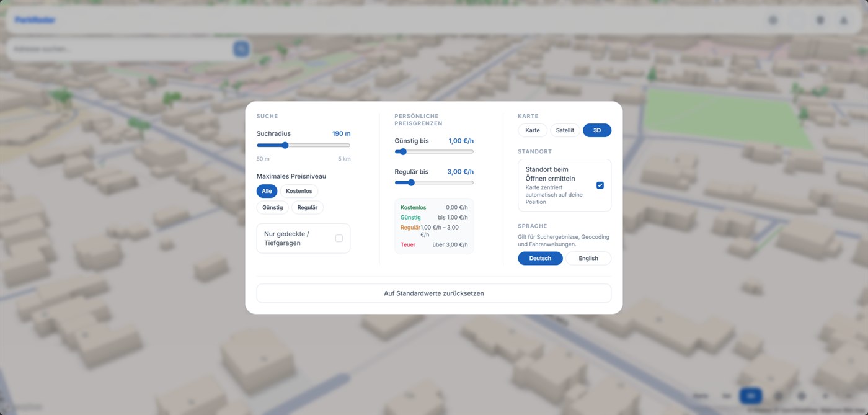The height and width of the screenshot is (415, 868).
Task: Switch map view to Karte
Action: 533,130
